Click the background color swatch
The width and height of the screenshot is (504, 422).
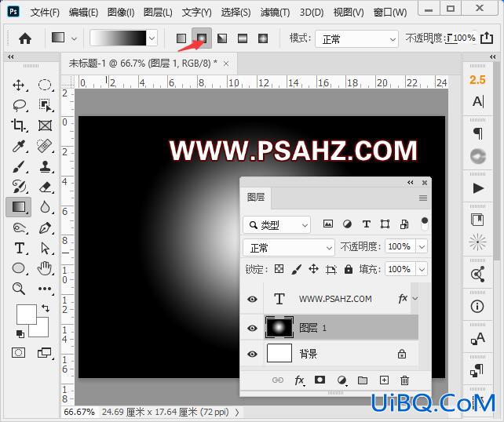coord(42,331)
